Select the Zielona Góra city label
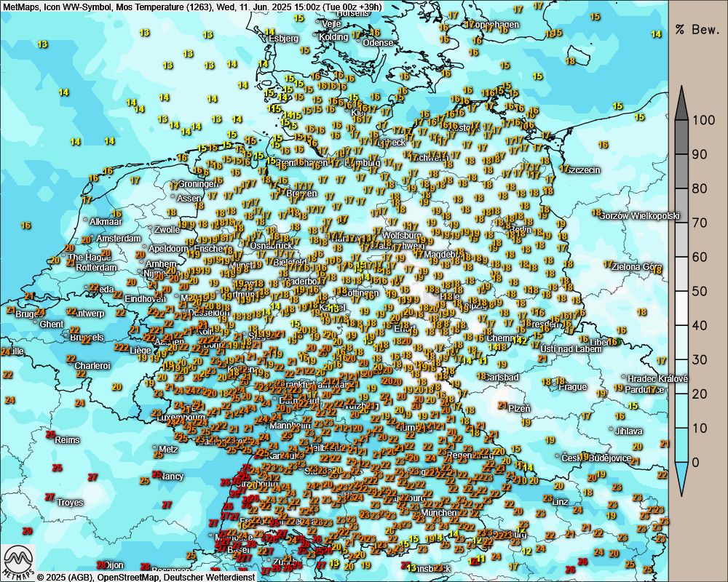The height and width of the screenshot is (582, 728). pyautogui.click(x=633, y=266)
